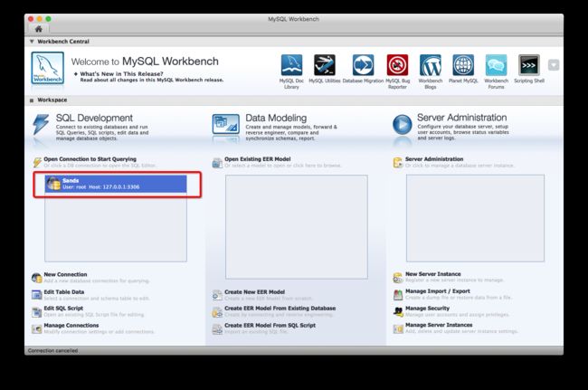Click the New Server Instance icon
This screenshot has height=390, width=588.
coord(398,278)
